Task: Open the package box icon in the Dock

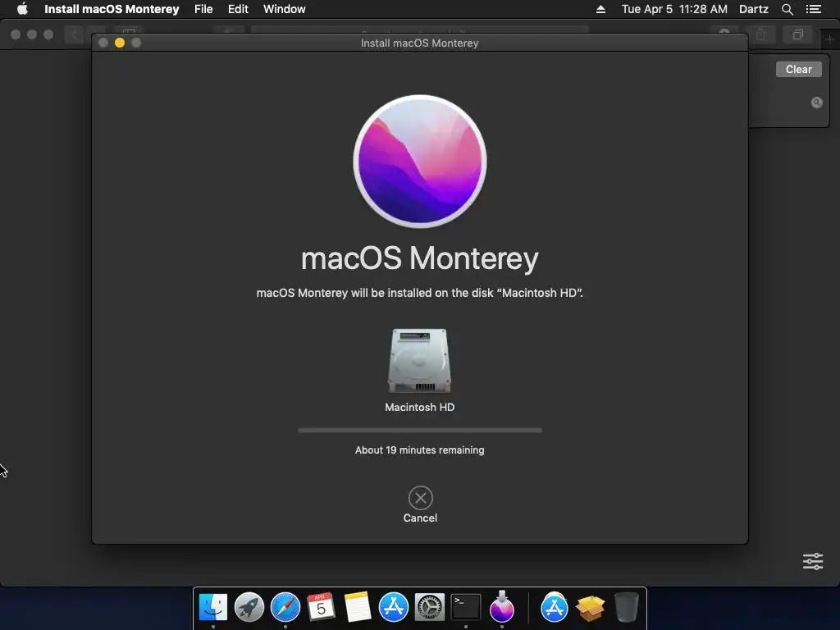Action: (x=590, y=609)
